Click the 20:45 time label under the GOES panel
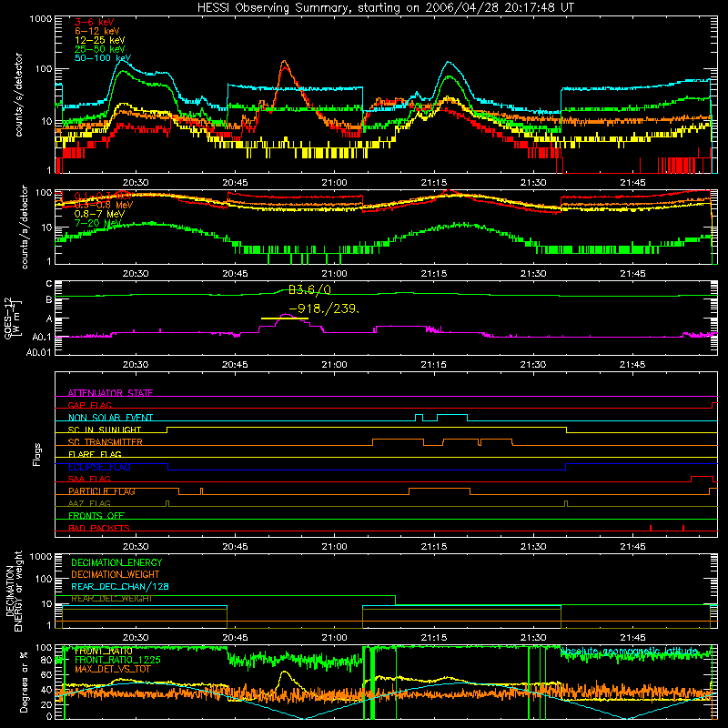Screen dimensions: 728x728 point(235,365)
